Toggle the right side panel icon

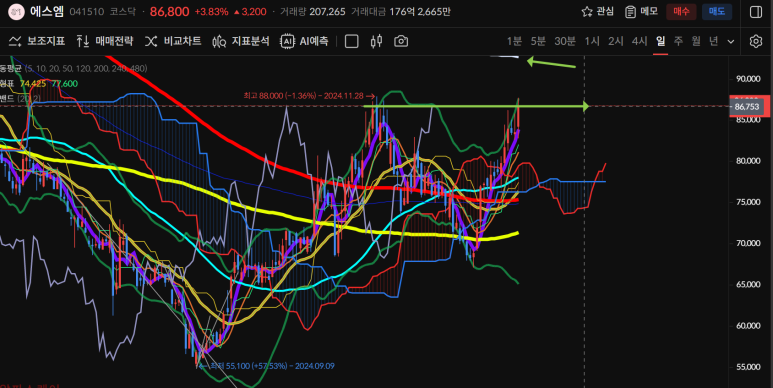[x=756, y=12]
